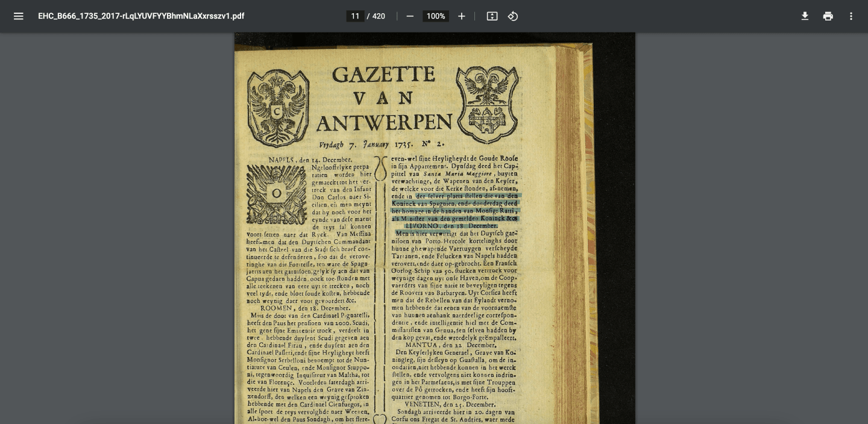Print the document
The width and height of the screenshot is (868, 424).
pyautogui.click(x=828, y=16)
